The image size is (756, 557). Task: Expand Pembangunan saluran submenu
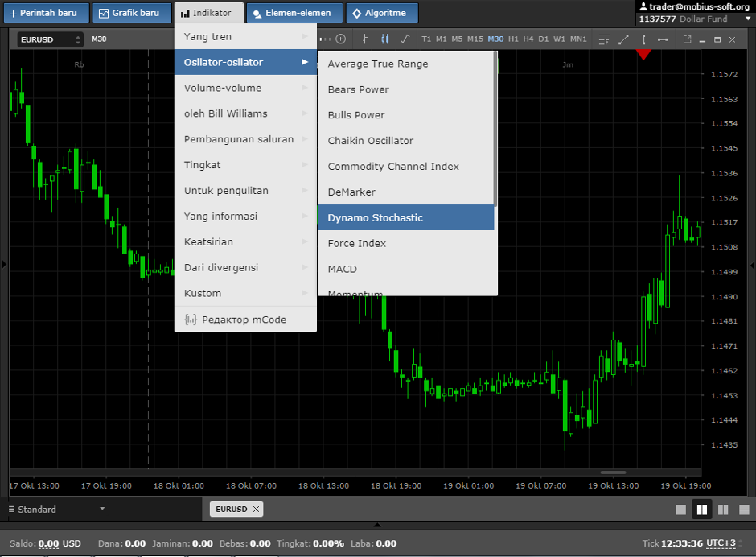[x=245, y=139]
